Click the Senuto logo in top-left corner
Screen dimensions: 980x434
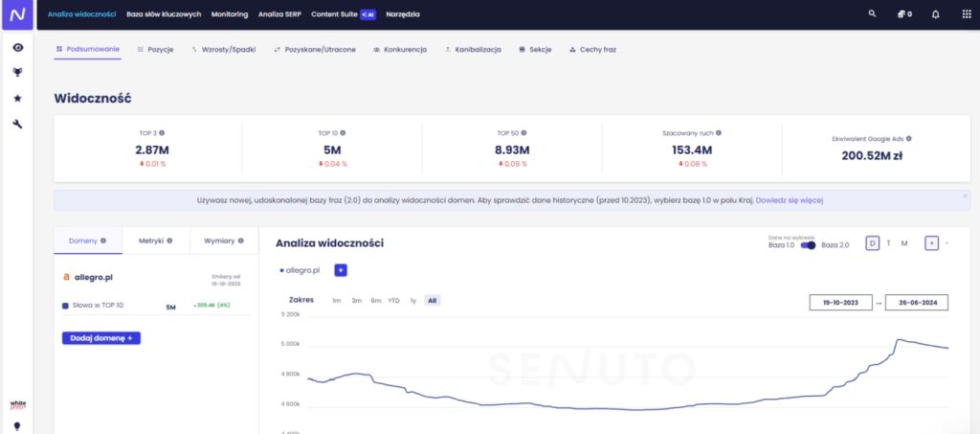coord(17,15)
